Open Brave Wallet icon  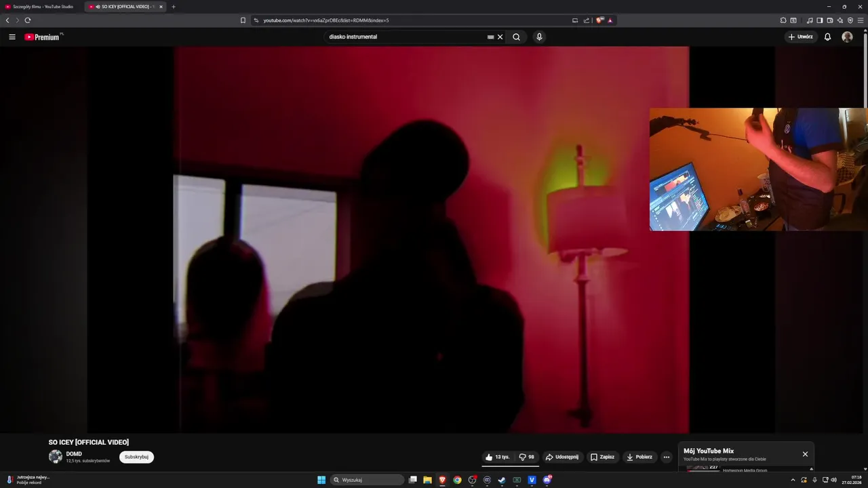click(830, 20)
